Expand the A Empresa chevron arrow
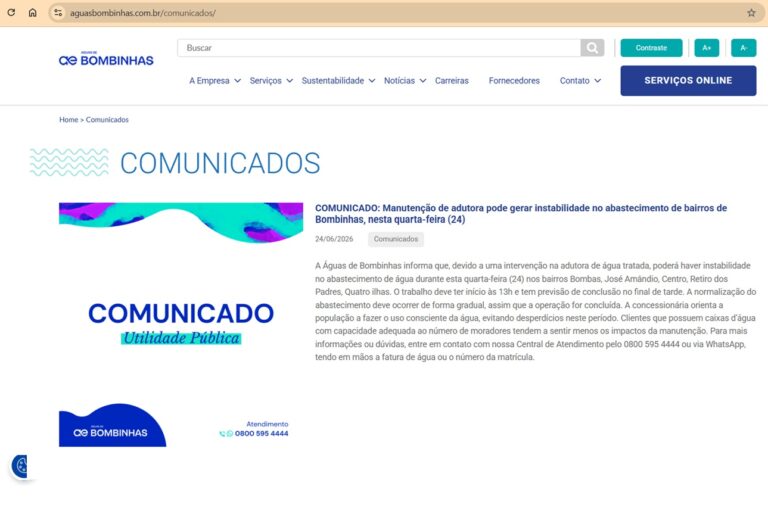The image size is (768, 508). (238, 81)
